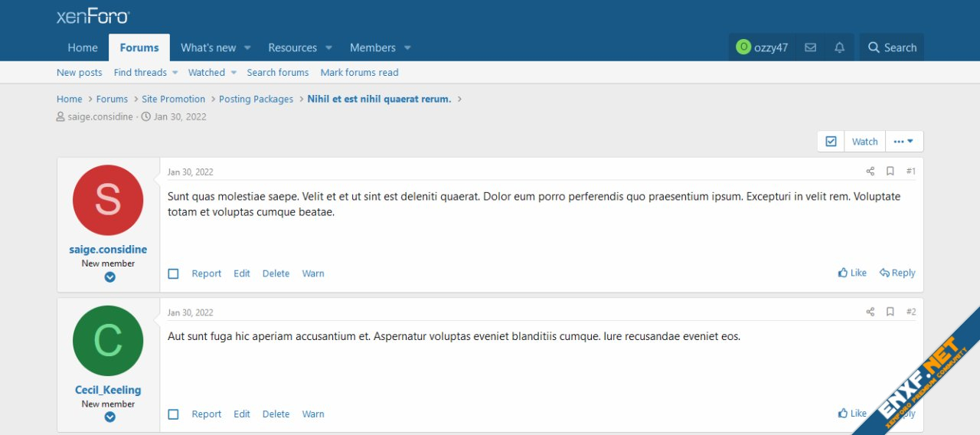Screen dimensions: 980x435
Task: Open the inbox envelope icon
Action: click(810, 47)
